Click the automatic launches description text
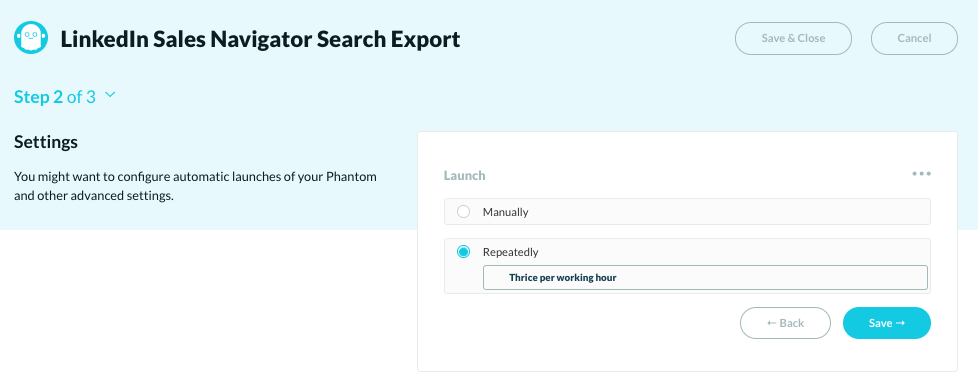 tap(195, 186)
